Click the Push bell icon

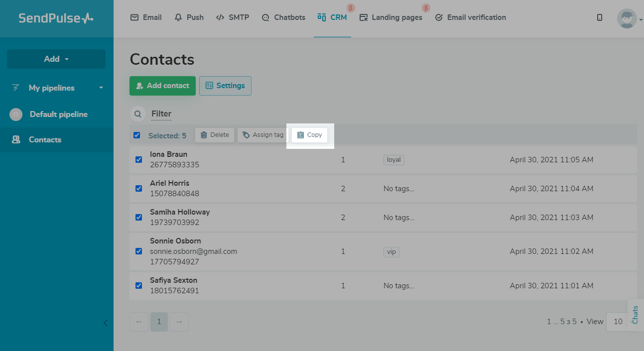coord(178,17)
